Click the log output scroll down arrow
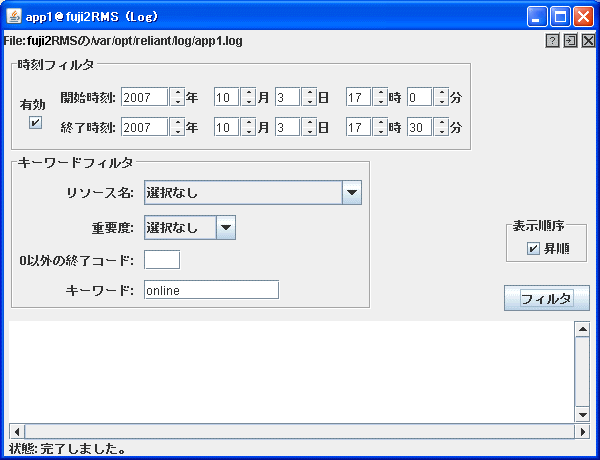 [x=582, y=414]
